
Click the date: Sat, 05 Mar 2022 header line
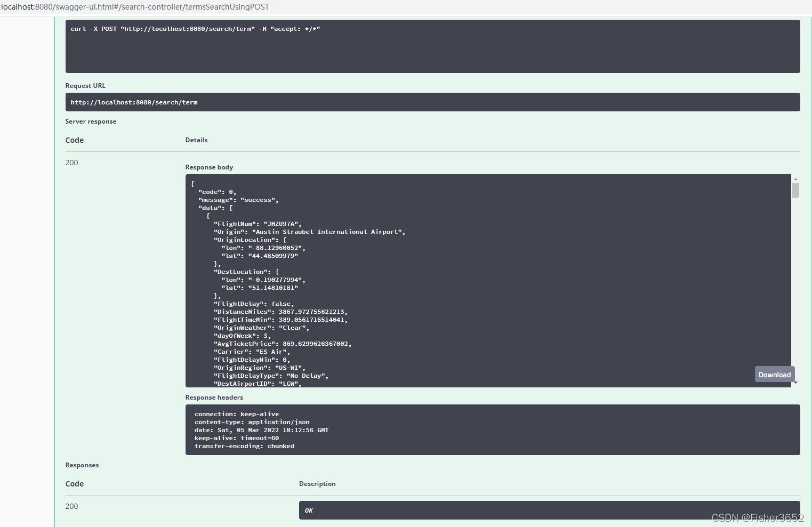click(261, 430)
